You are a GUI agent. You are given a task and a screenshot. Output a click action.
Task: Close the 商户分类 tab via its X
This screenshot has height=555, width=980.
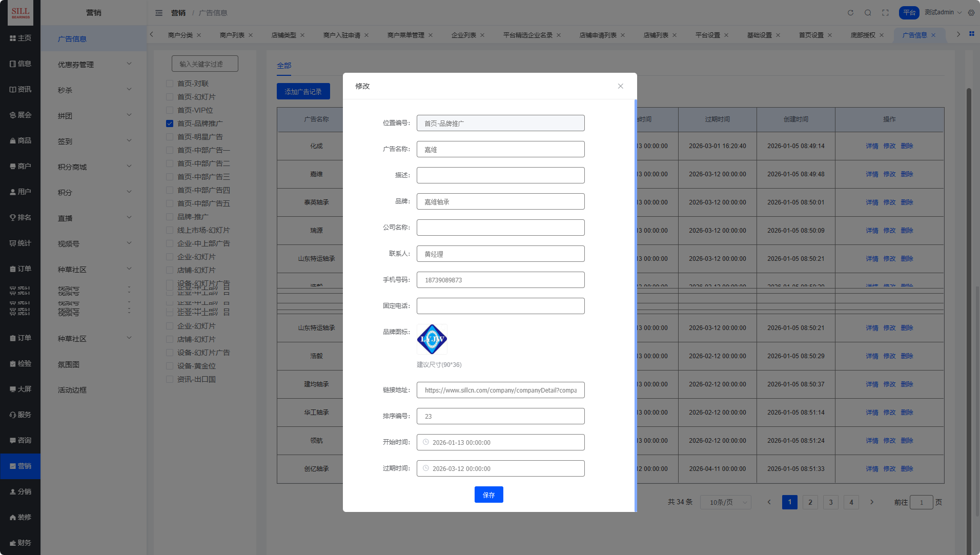[x=199, y=35]
